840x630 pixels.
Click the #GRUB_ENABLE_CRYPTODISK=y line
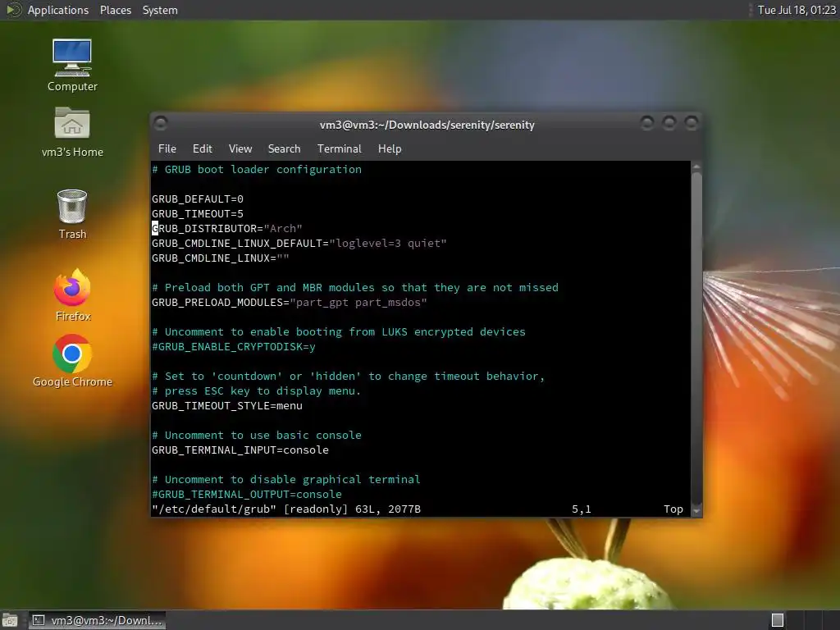pyautogui.click(x=234, y=347)
